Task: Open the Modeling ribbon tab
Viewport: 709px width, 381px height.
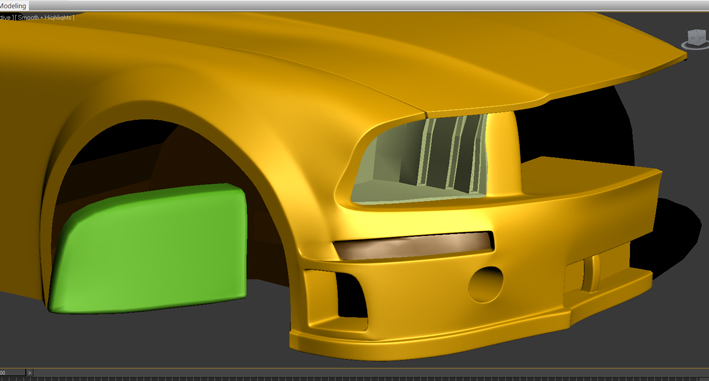Action: click(x=14, y=5)
